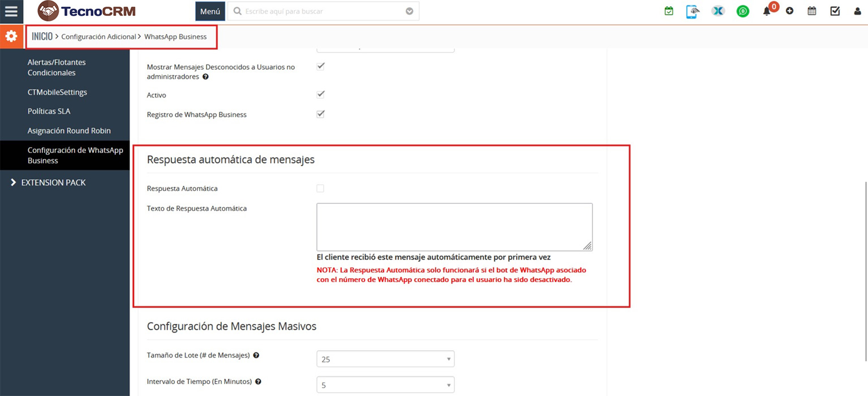
Task: Go to INICIO via the breadcrumb
Action: point(42,36)
